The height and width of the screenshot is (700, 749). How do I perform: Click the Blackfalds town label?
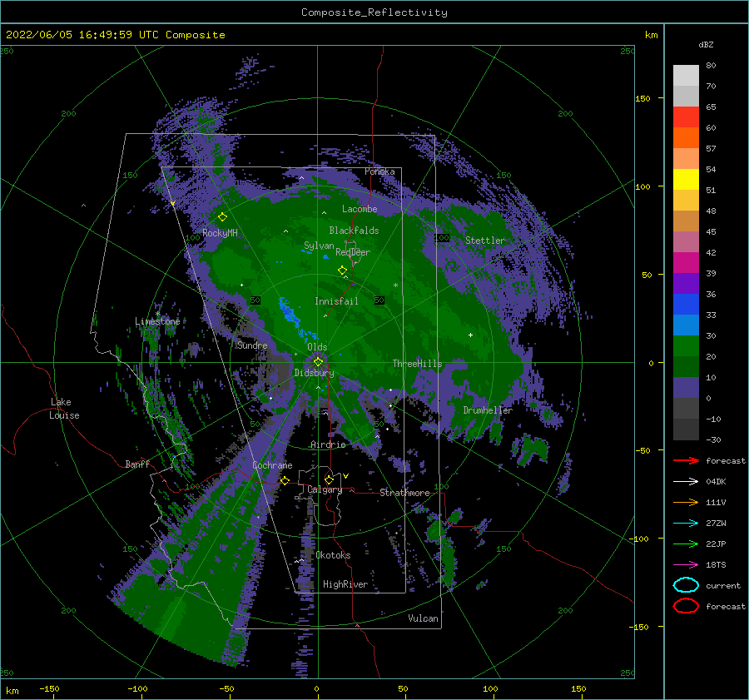pyautogui.click(x=354, y=231)
